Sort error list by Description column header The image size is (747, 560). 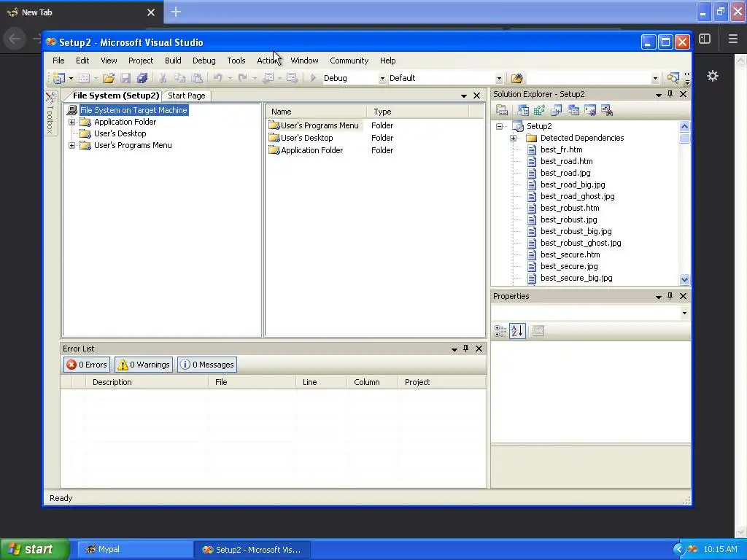pos(147,382)
